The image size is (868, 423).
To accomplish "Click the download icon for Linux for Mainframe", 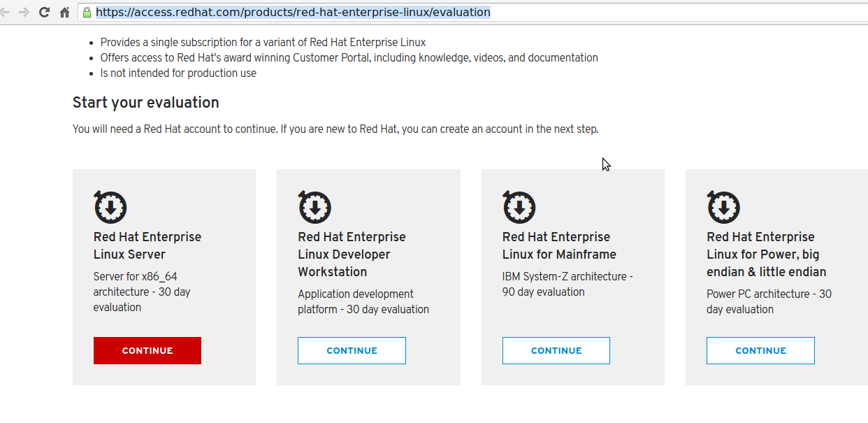I will [x=519, y=207].
